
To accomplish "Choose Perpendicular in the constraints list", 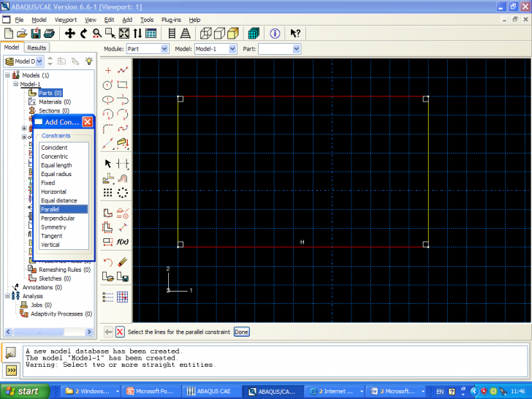I will 58,218.
